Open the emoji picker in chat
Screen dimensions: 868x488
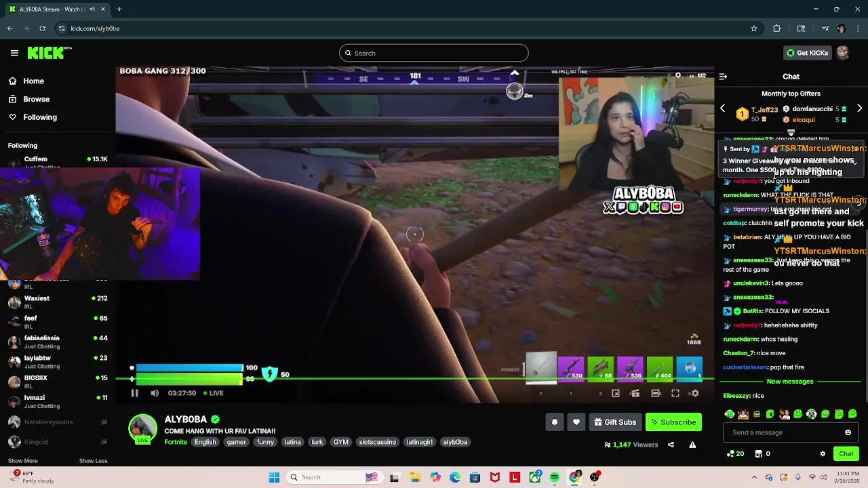[848, 432]
